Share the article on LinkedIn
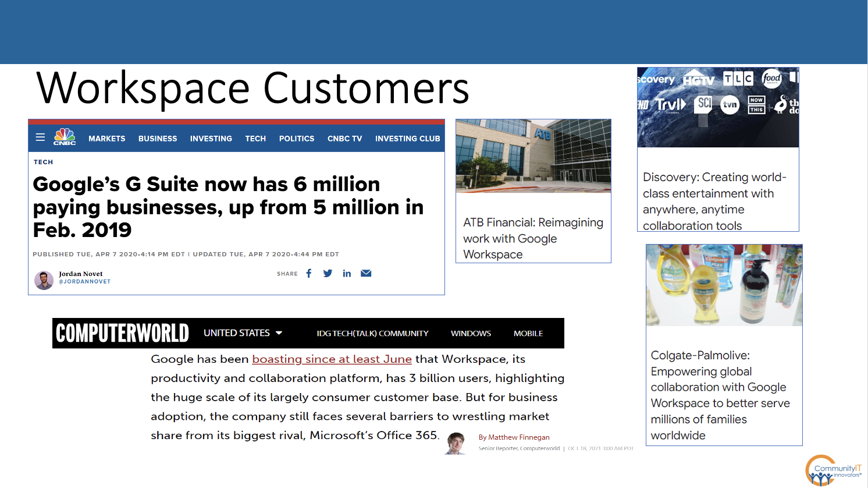Viewport: 868px width, 488px height. click(x=347, y=273)
